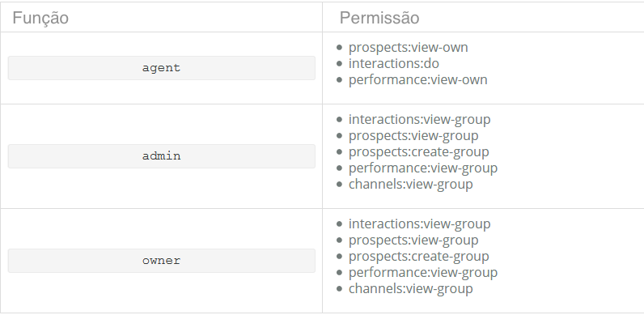Click prospects:view-group in admin row
The height and width of the screenshot is (315, 644).
click(x=413, y=136)
